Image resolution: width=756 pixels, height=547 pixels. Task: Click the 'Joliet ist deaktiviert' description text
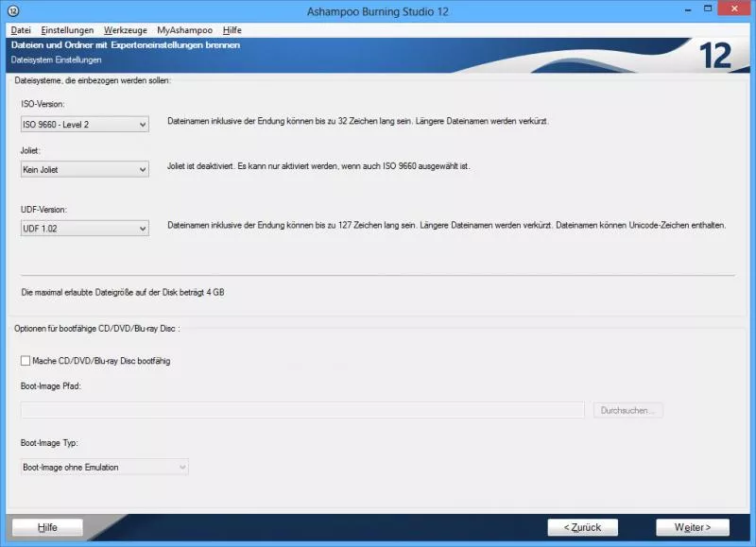click(x=318, y=166)
